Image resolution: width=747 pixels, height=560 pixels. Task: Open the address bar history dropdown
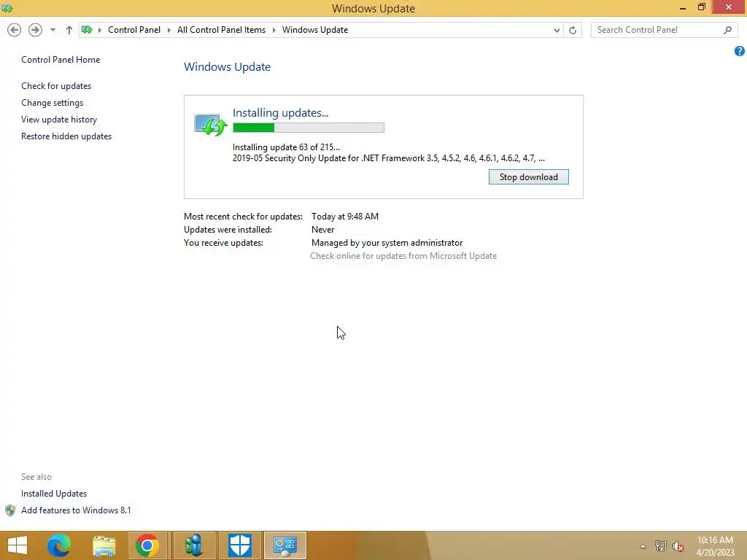point(557,30)
